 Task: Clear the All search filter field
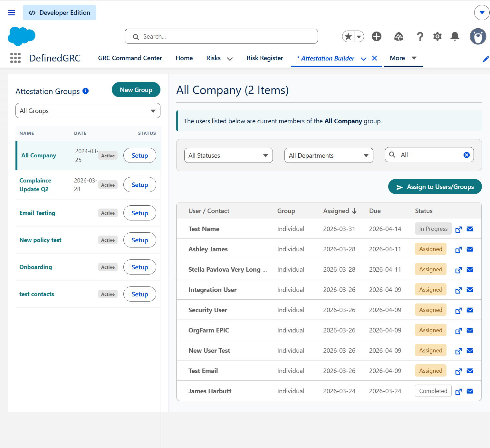click(466, 155)
